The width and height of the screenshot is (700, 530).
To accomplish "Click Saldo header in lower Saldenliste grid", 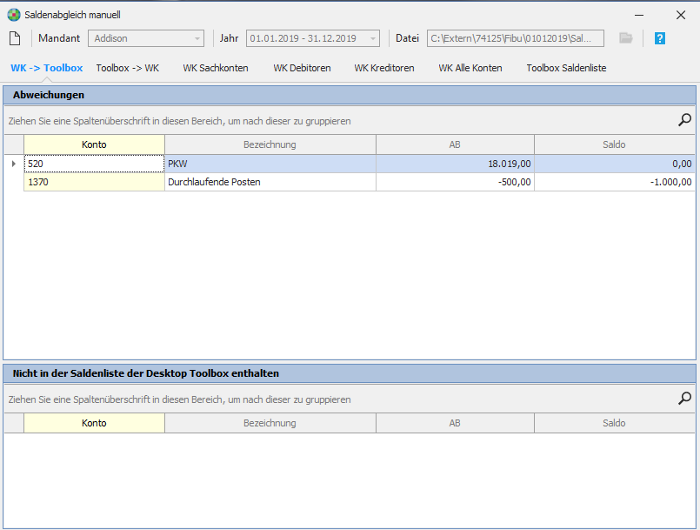I will click(614, 423).
